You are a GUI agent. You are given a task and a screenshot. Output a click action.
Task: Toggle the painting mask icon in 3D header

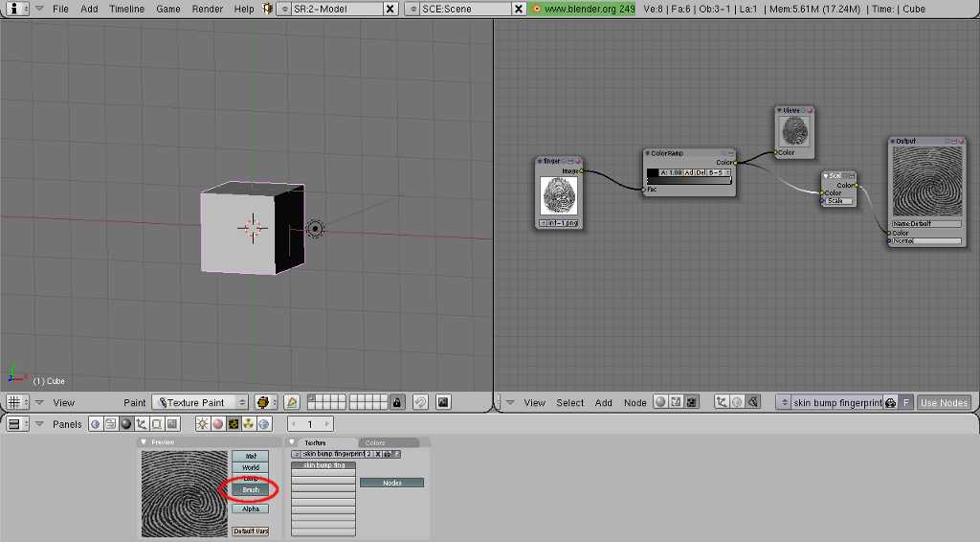pos(292,402)
